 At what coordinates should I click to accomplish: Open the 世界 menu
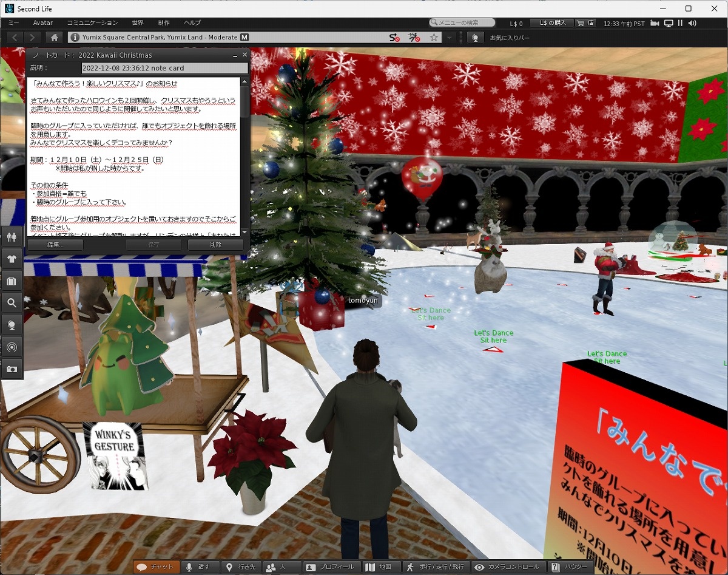tap(138, 22)
